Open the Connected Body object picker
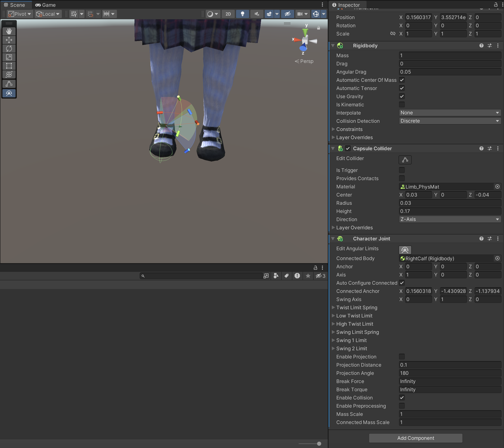 click(x=497, y=258)
